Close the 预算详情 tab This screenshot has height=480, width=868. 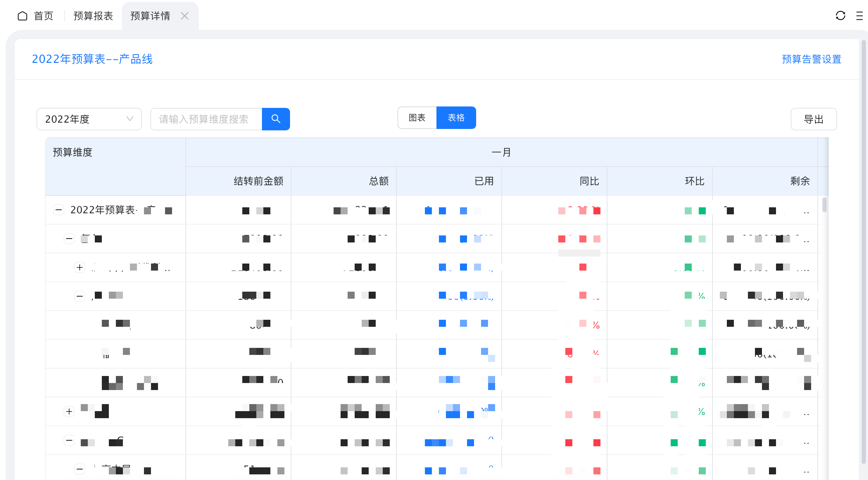tap(185, 16)
